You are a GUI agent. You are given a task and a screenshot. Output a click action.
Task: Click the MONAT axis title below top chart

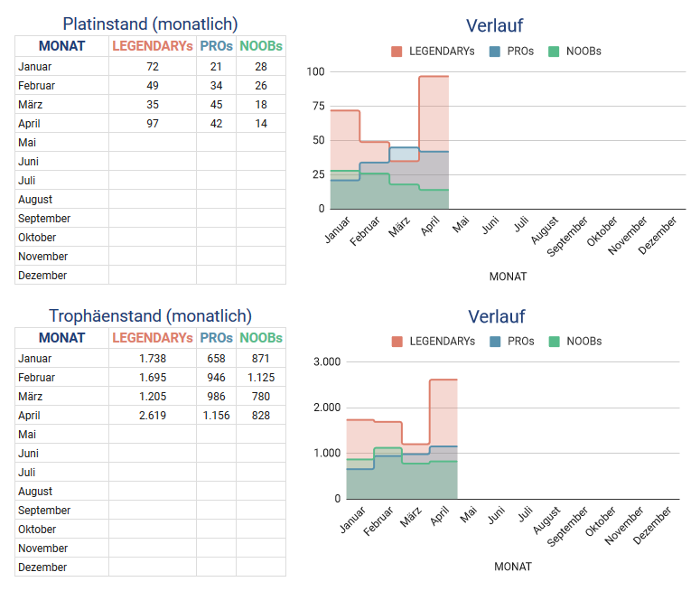(507, 277)
